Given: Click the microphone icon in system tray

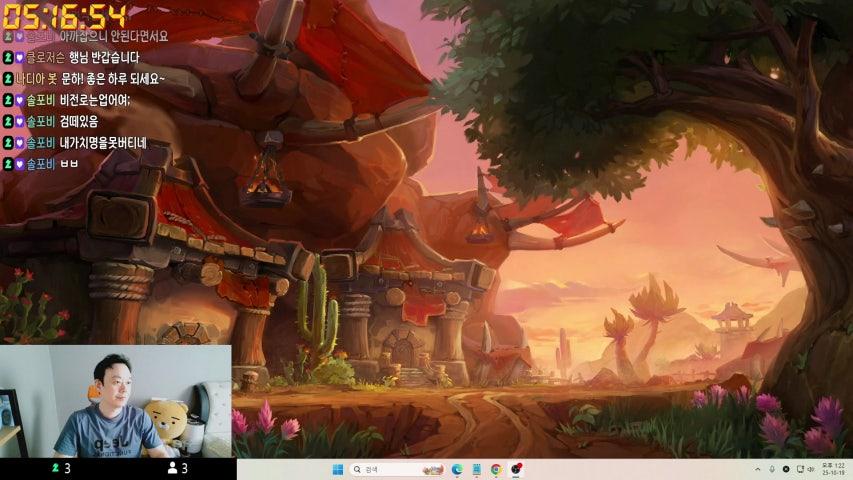Looking at the screenshot, I should click(771, 469).
